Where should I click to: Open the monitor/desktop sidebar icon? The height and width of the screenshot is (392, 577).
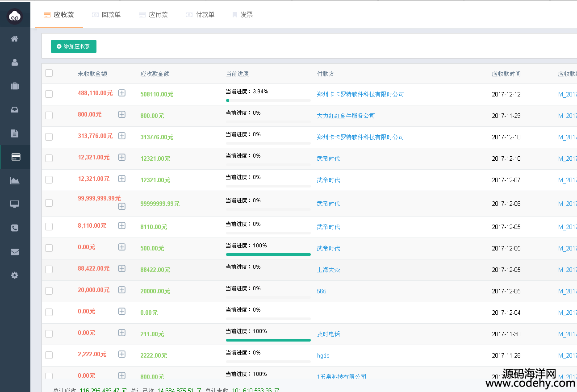coord(15,204)
